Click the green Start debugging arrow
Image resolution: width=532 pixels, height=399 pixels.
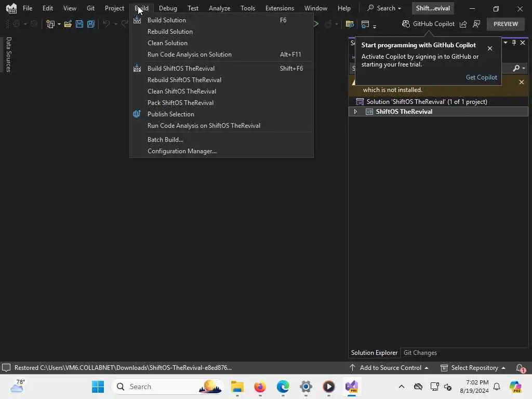pos(316,24)
